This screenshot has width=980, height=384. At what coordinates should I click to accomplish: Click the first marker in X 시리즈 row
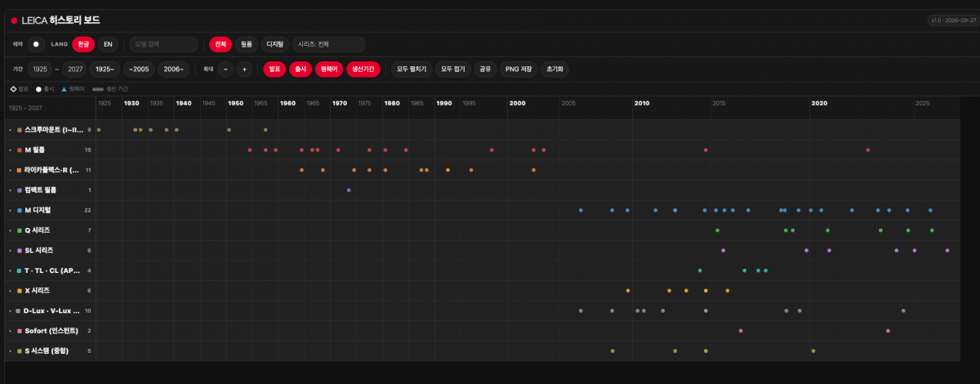tap(628, 291)
